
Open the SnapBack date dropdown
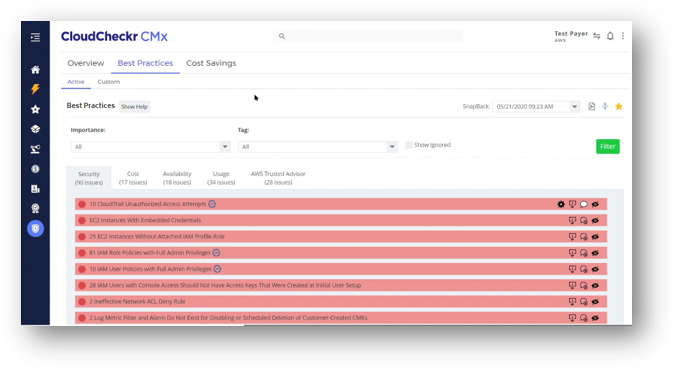536,106
